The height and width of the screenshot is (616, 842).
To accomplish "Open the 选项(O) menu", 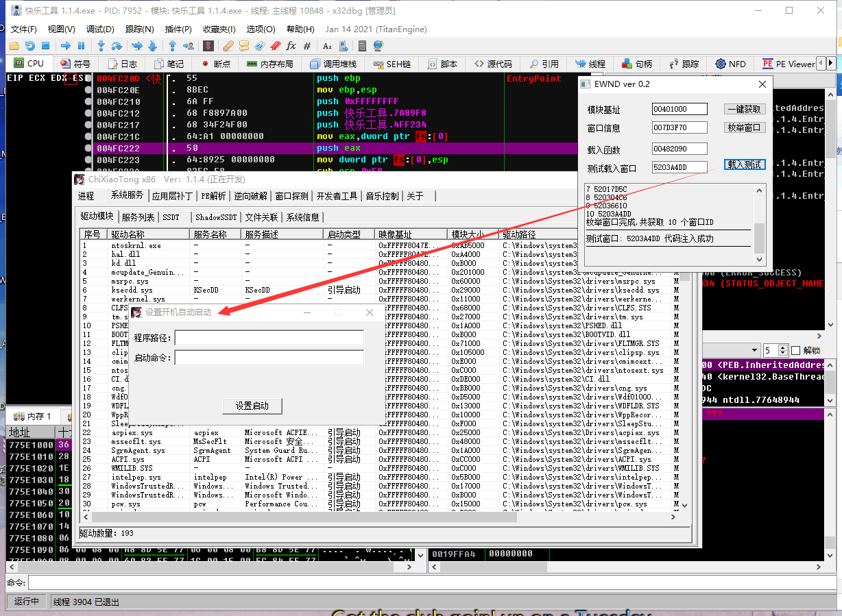I will click(261, 29).
